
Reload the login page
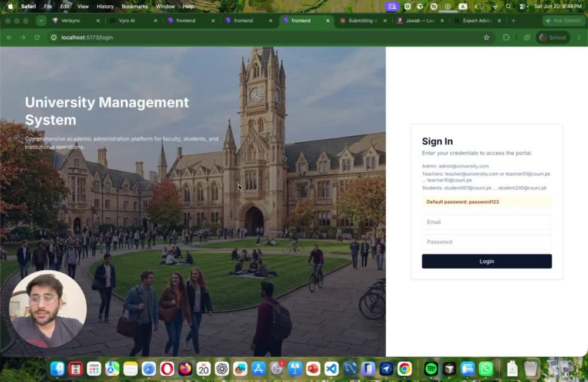coord(36,38)
